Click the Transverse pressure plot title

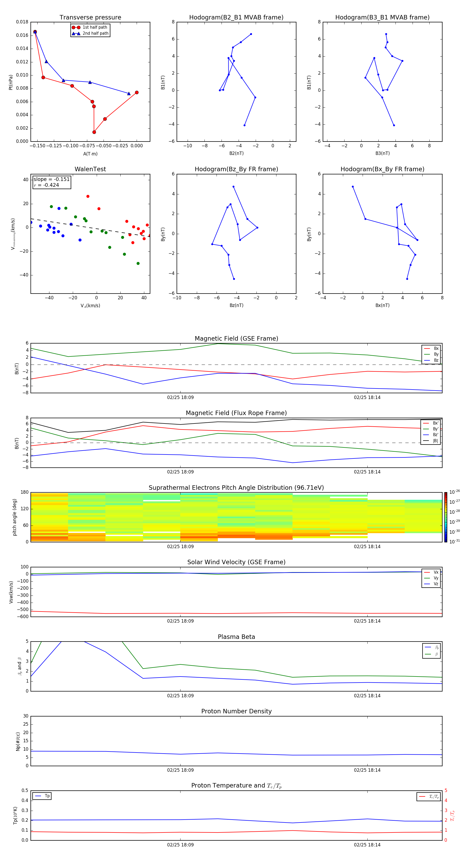pos(90,18)
